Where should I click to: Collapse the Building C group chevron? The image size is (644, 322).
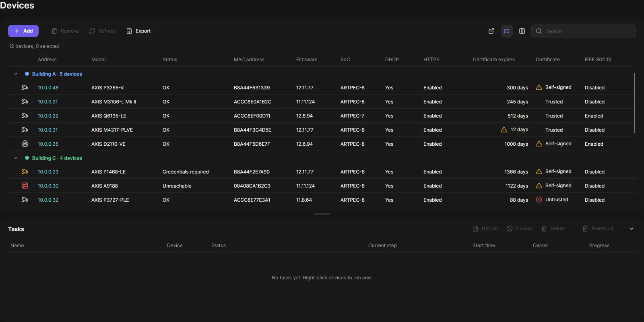click(x=16, y=158)
